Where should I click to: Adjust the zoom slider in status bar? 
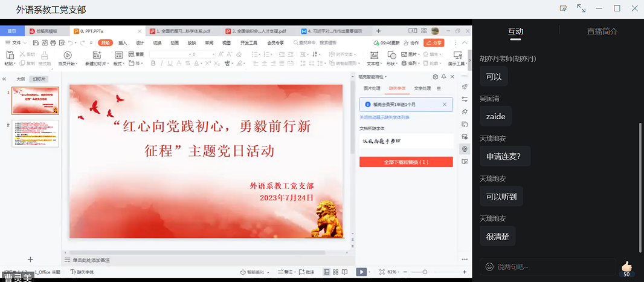pyautogui.click(x=425, y=272)
